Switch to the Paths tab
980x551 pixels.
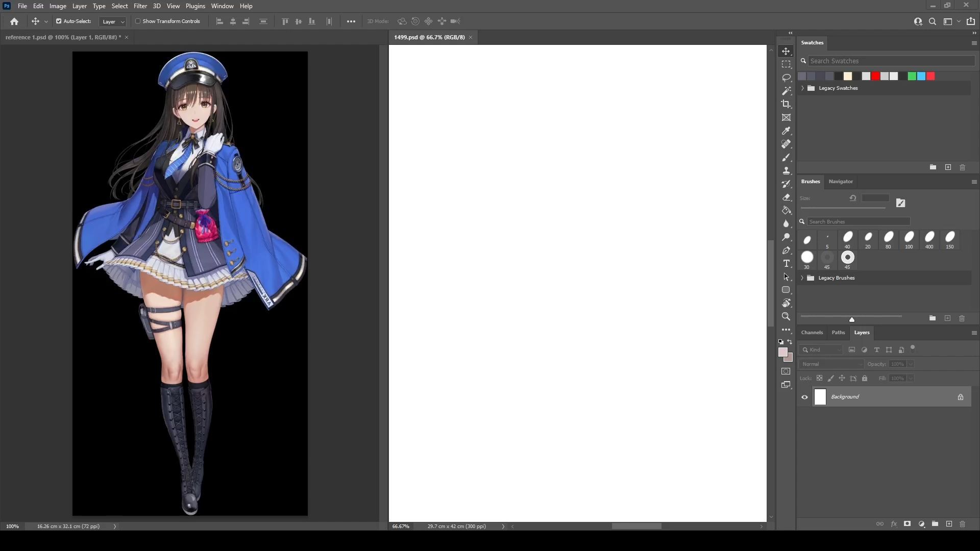(838, 333)
